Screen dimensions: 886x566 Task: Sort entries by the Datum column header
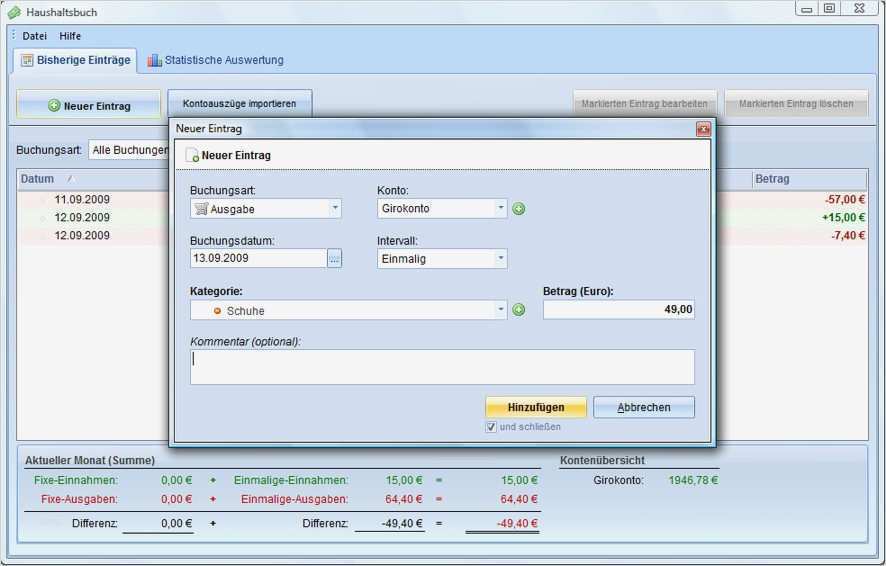coord(38,179)
